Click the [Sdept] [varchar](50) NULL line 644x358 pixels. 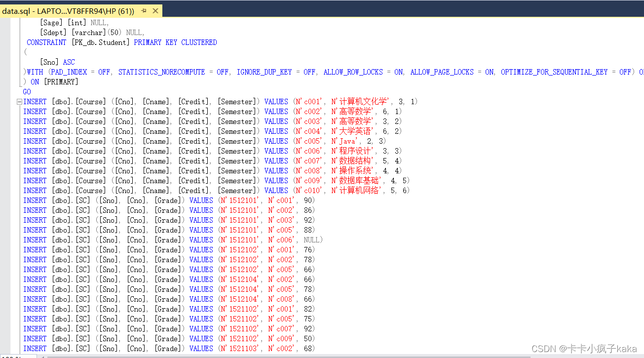click(x=92, y=33)
